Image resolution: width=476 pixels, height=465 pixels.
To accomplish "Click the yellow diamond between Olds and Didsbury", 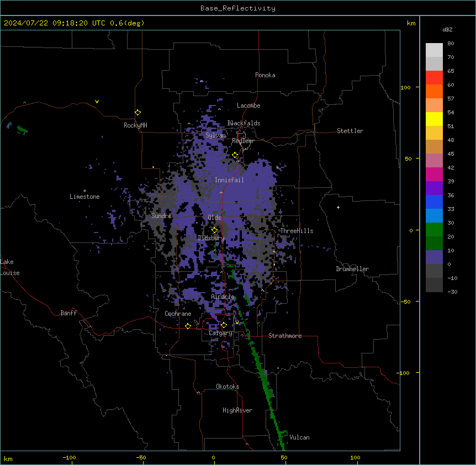I will pos(214,230).
